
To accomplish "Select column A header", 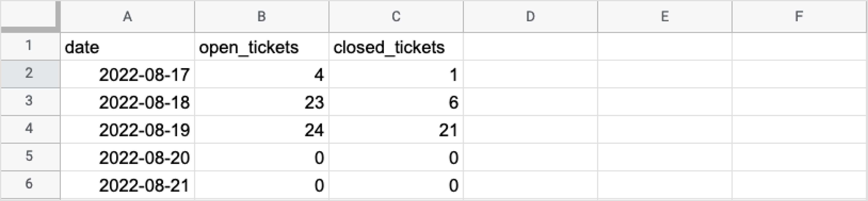I will [127, 16].
